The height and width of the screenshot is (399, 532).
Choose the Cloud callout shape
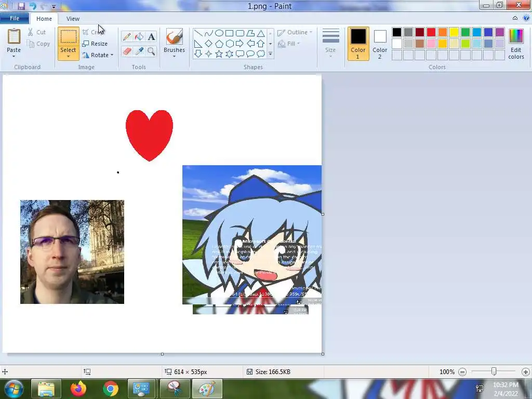click(x=261, y=54)
